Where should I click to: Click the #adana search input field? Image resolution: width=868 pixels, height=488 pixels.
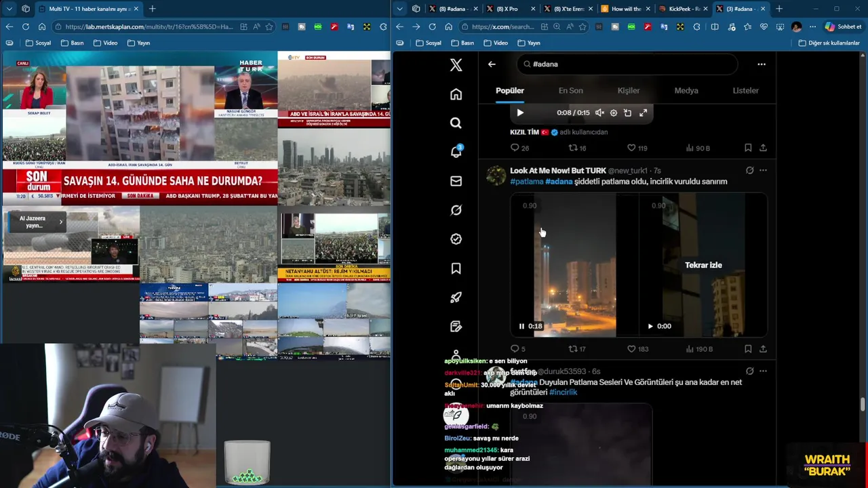click(x=627, y=64)
